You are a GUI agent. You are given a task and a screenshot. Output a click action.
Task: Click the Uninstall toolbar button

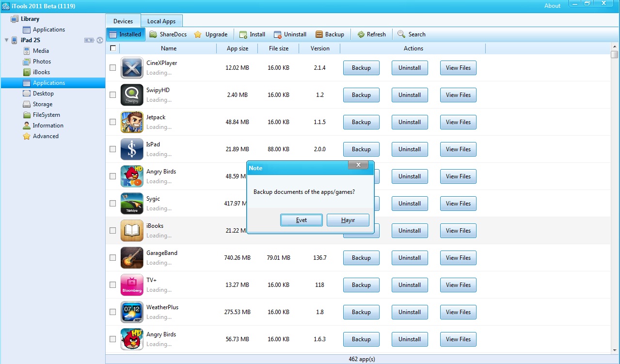[x=290, y=34]
